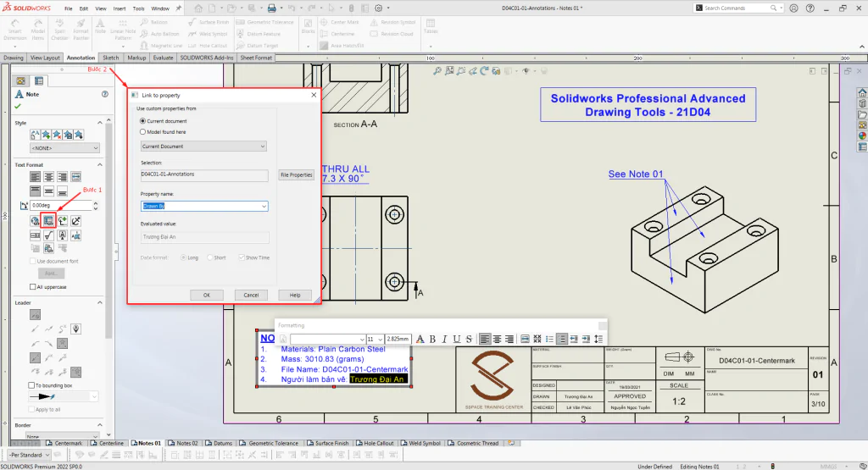The width and height of the screenshot is (868, 470).
Task: Select Model found here radio button
Action: coord(142,131)
